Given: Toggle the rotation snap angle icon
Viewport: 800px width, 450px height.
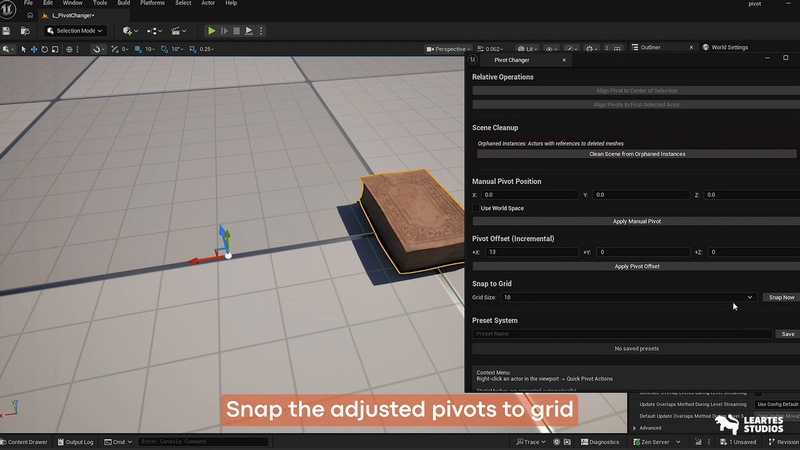Looking at the screenshot, I should [x=166, y=48].
